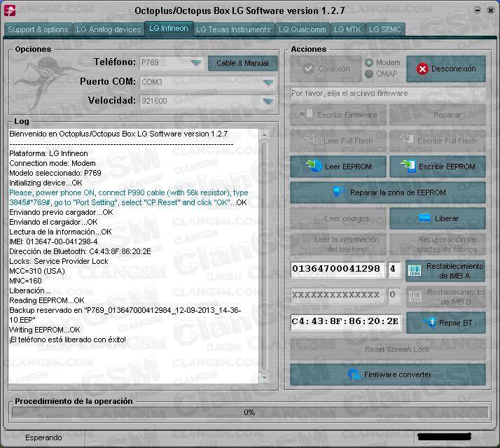Click the log line 'MNC=160'
Screen dimensions: 500x448
[25, 281]
